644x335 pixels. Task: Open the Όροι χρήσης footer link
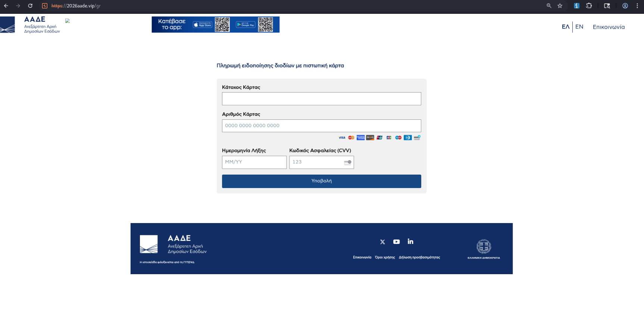point(385,257)
